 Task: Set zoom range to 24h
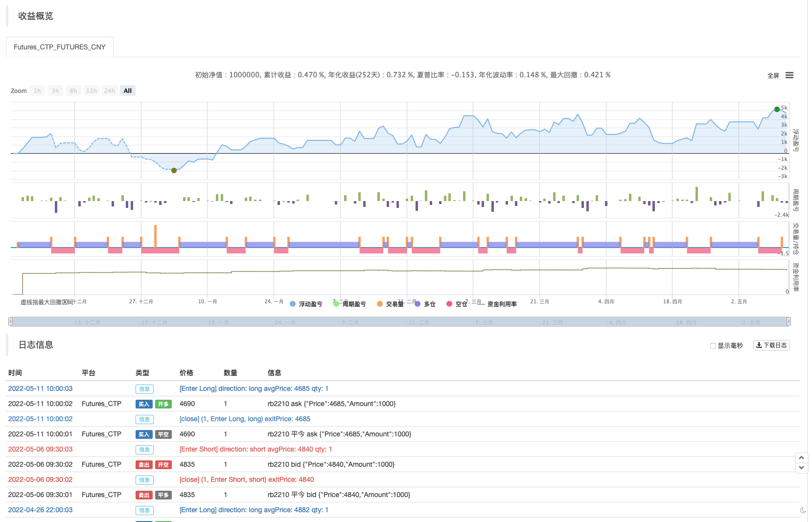point(110,91)
